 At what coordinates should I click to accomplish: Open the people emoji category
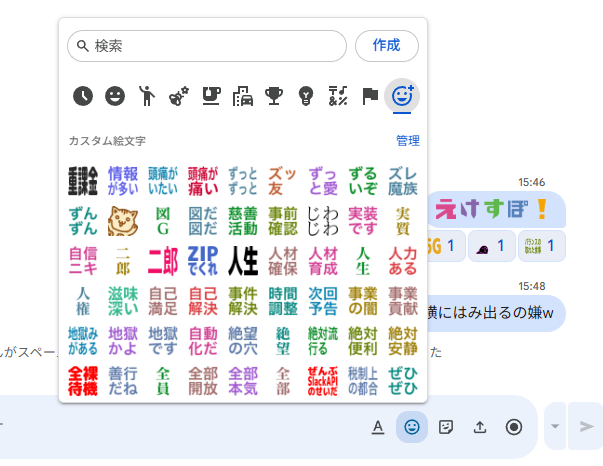pyautogui.click(x=147, y=96)
